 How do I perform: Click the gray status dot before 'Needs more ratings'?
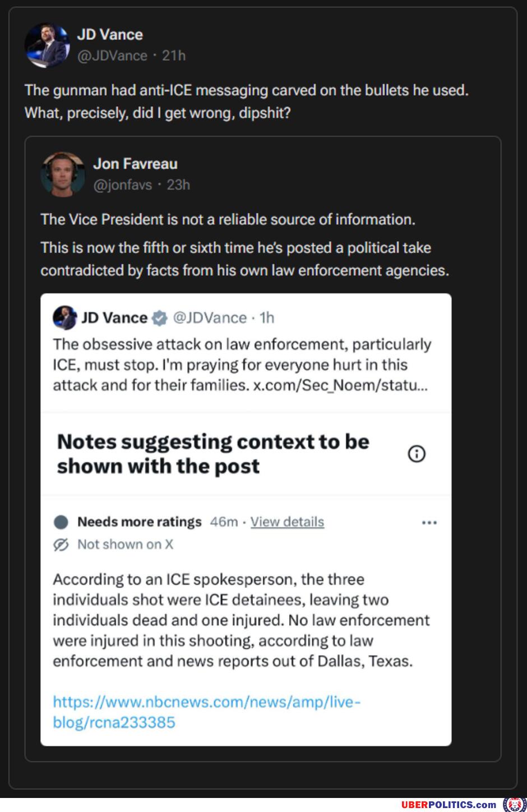(x=61, y=523)
